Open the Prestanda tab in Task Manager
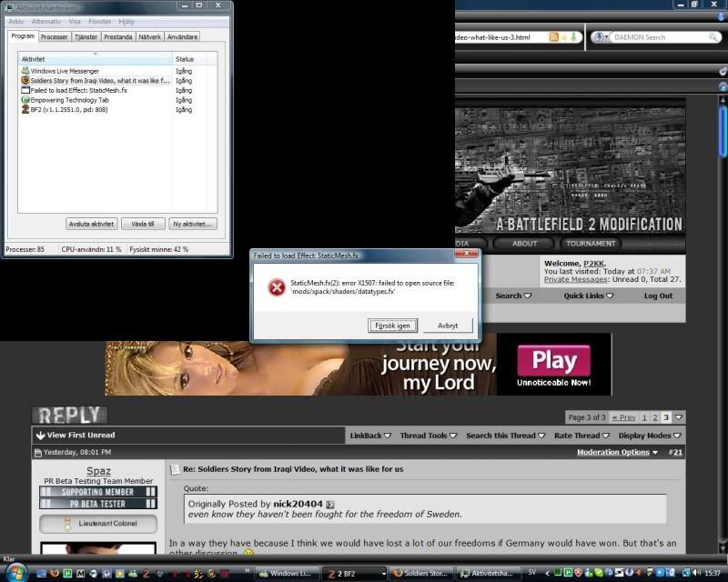Image resolution: width=728 pixels, height=582 pixels. [x=117, y=36]
